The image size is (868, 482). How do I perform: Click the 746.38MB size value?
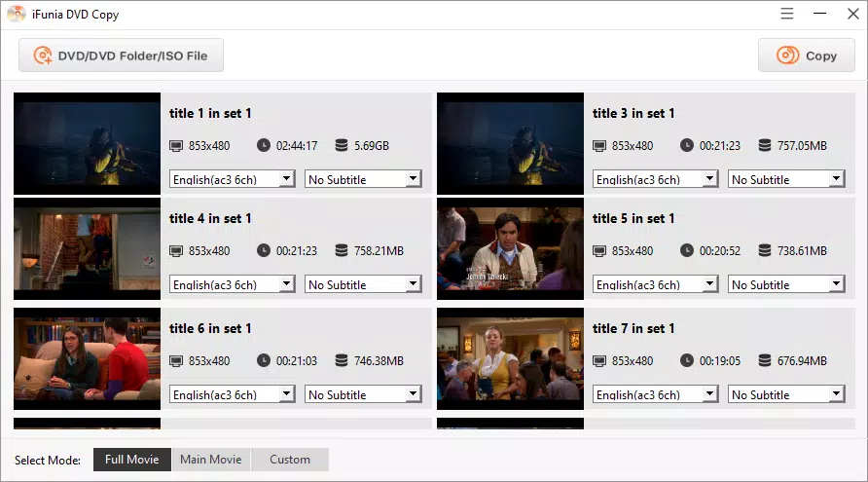click(x=380, y=361)
